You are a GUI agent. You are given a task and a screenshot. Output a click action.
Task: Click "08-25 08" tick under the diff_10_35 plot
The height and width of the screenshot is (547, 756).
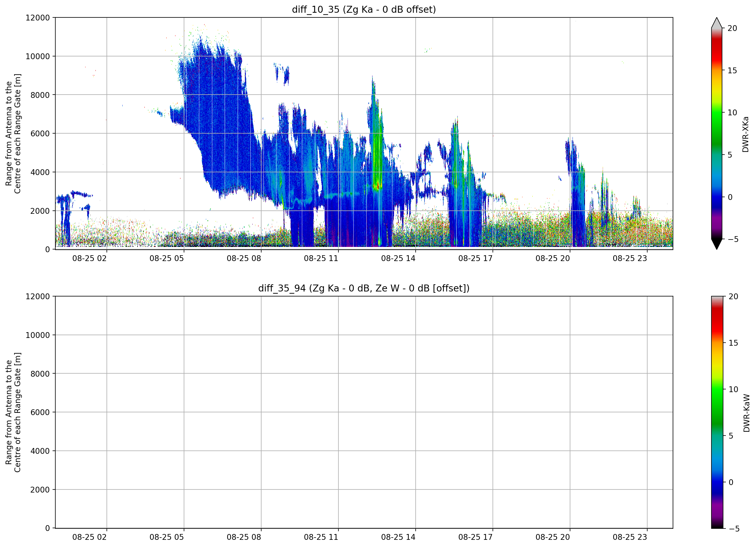point(244,259)
